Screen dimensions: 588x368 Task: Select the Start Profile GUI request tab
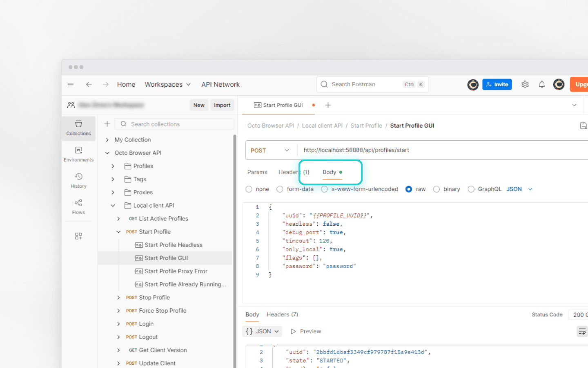[278, 105]
